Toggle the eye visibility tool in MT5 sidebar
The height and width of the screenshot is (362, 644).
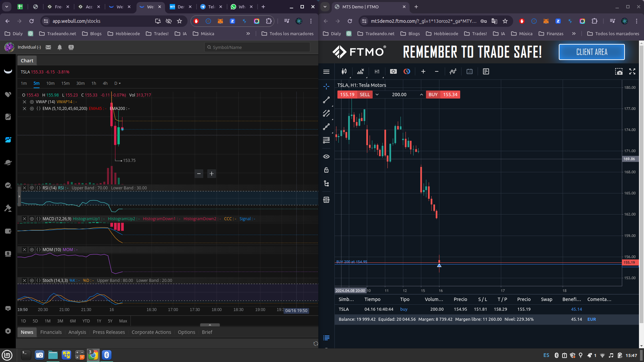tap(326, 157)
